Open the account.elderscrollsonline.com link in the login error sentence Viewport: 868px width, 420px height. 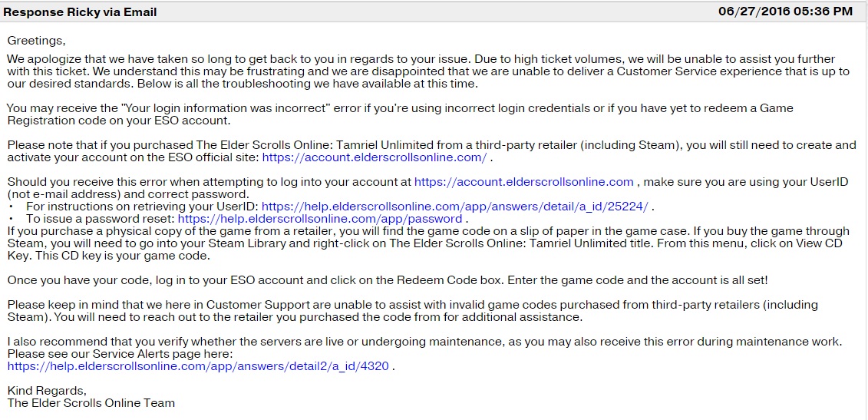[x=523, y=182]
